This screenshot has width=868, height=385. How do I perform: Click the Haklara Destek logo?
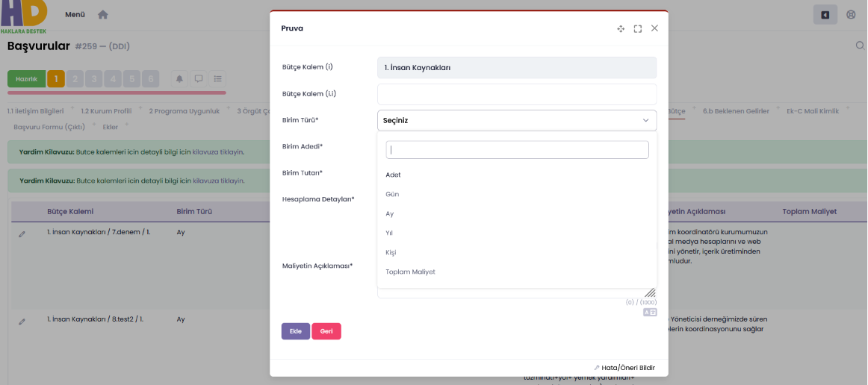23,17
